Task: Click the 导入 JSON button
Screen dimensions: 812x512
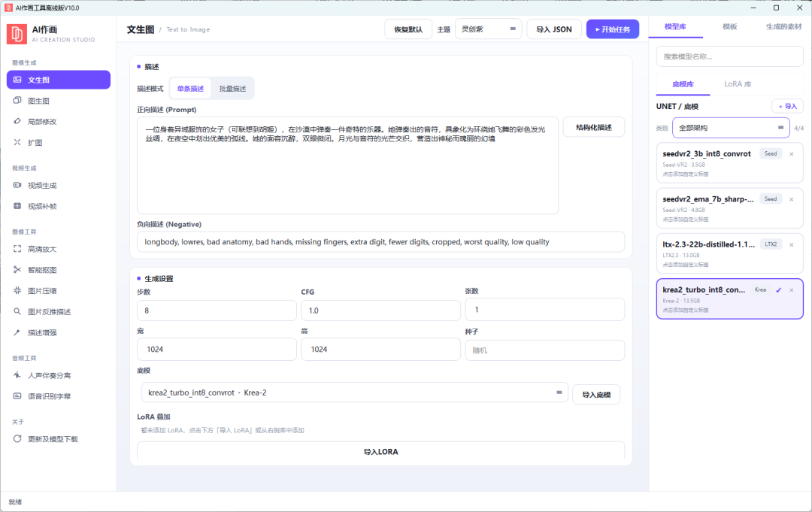Action: pos(553,29)
